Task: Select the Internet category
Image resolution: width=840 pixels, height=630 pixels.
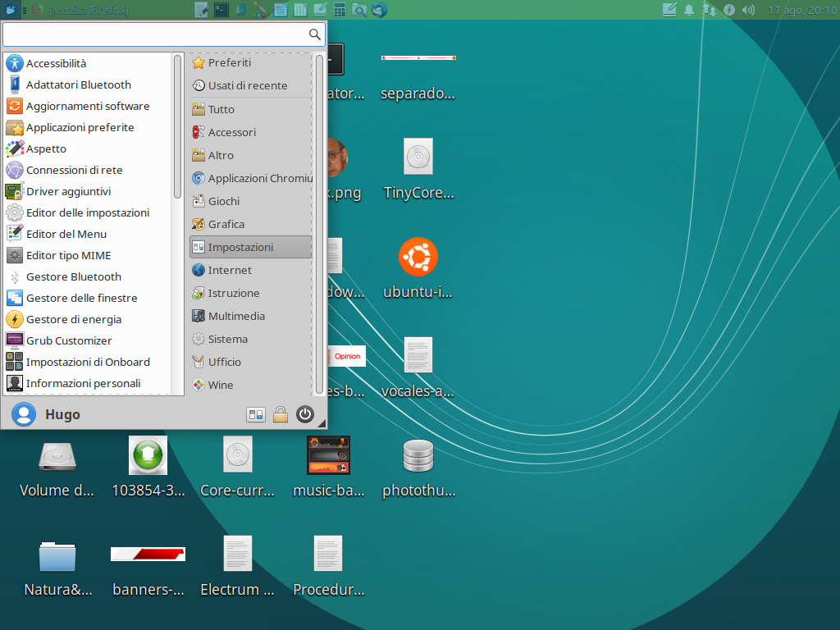Action: [251, 271]
